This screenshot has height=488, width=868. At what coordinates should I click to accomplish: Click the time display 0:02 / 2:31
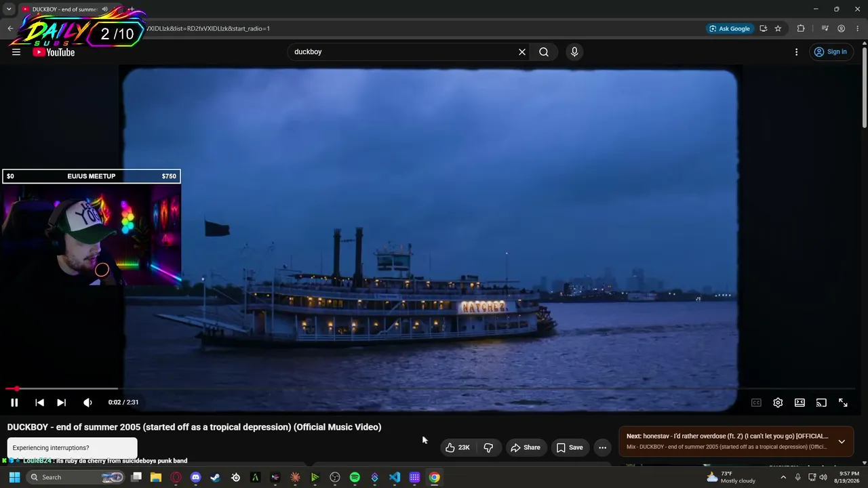(x=123, y=403)
